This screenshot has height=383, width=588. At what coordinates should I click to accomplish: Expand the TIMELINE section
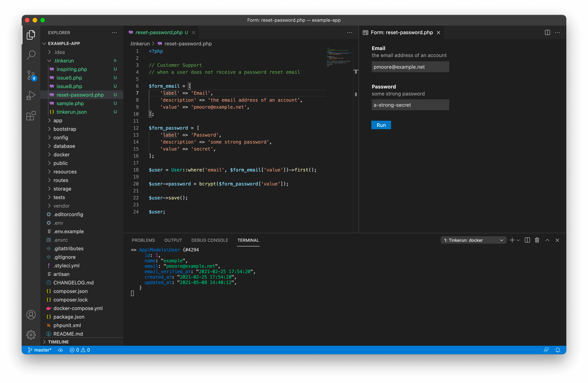[x=58, y=342]
